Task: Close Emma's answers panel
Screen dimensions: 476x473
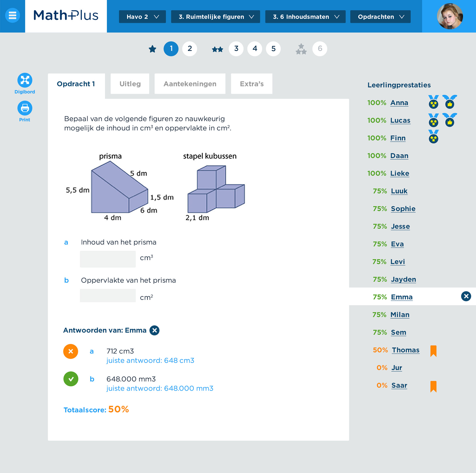Action: tap(154, 330)
